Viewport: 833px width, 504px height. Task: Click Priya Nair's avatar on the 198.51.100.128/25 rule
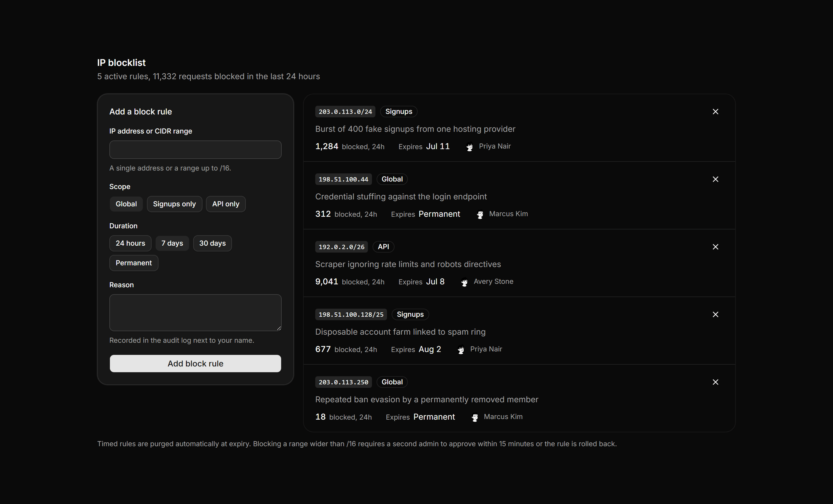pyautogui.click(x=461, y=349)
